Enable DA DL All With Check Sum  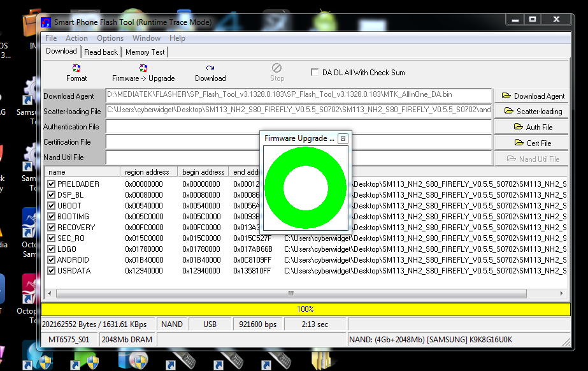coord(315,73)
